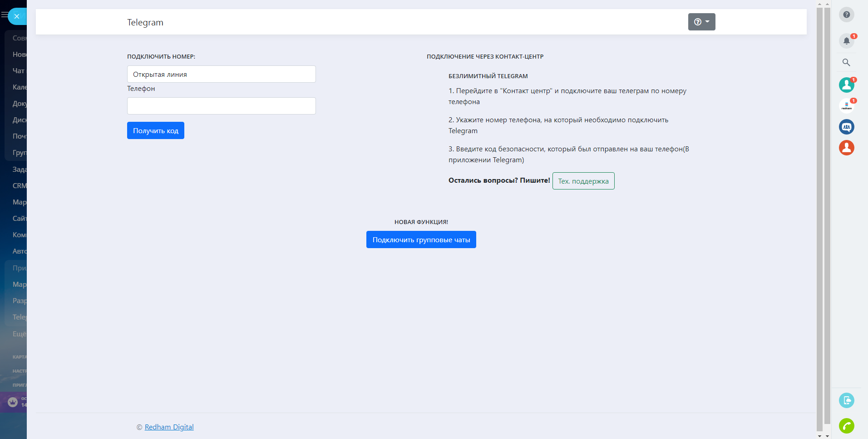Open the "Зада" tasks menu item

coord(20,170)
